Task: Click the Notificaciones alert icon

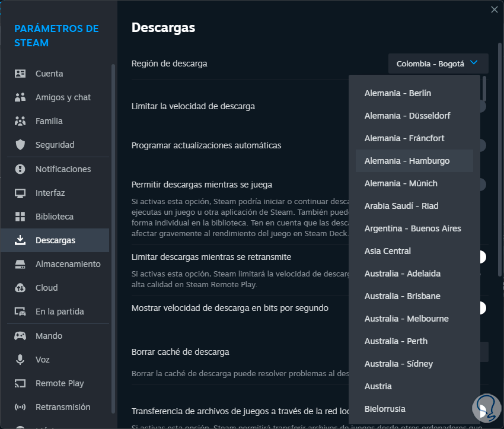Action: pos(20,169)
